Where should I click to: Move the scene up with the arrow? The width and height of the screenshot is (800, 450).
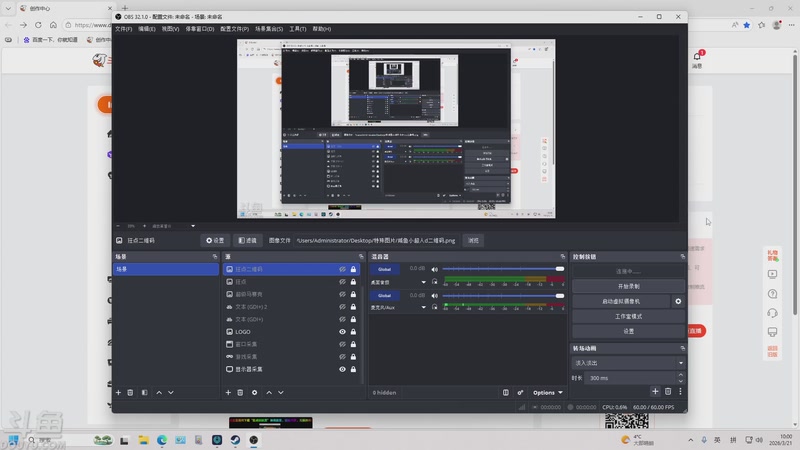(159, 392)
